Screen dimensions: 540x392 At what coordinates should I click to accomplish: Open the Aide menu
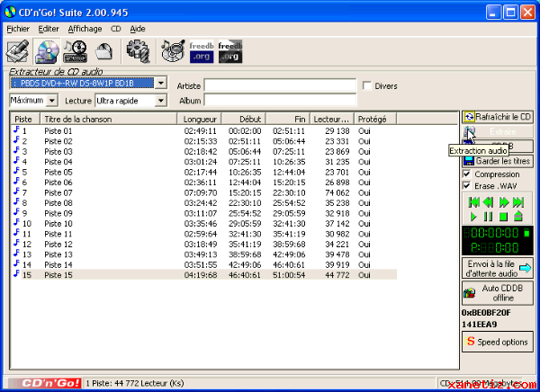tap(138, 29)
